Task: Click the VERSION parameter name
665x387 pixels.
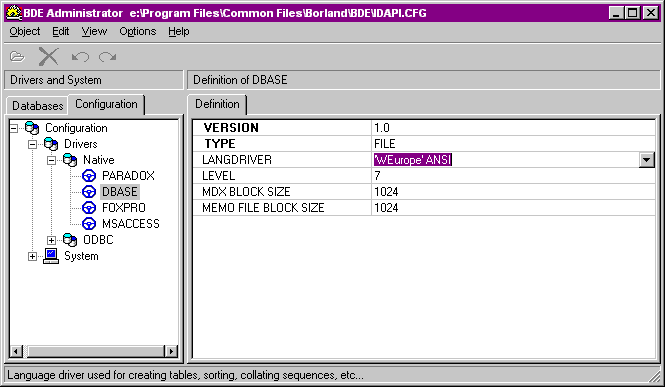Action: tap(231, 128)
